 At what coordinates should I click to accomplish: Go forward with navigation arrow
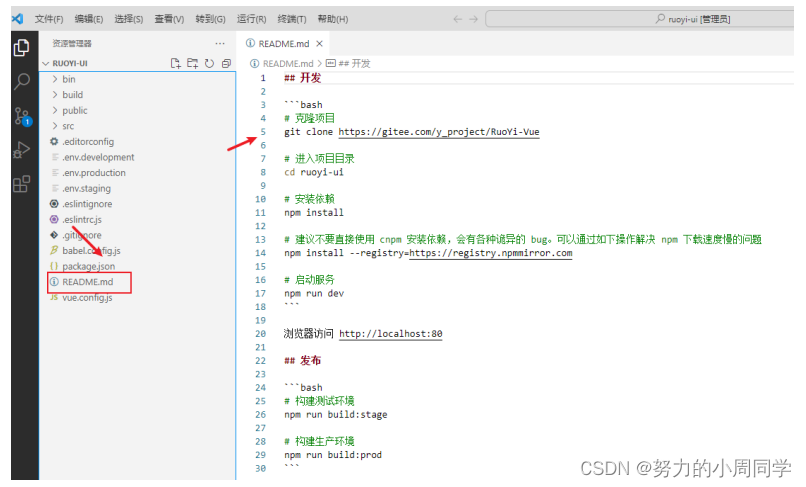473,19
